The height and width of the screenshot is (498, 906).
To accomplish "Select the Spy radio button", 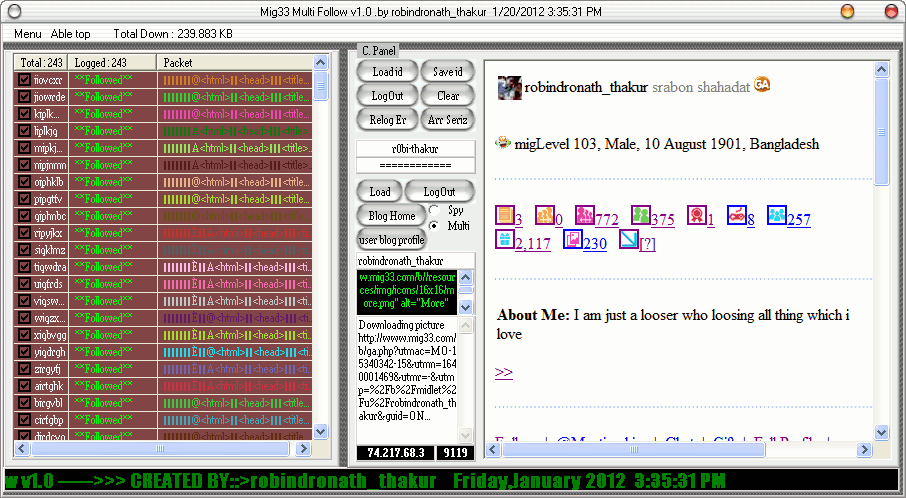I will coord(434,210).
